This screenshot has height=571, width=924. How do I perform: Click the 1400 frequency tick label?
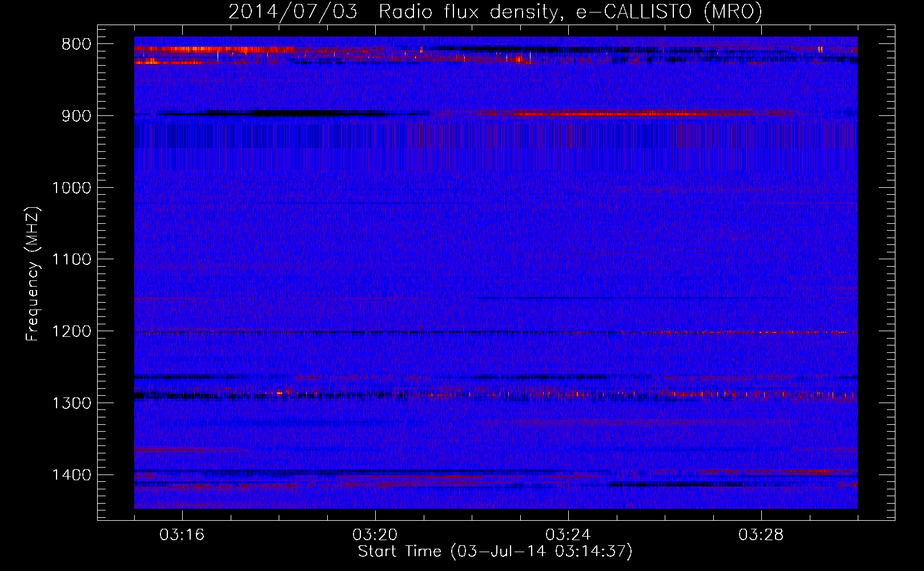pyautogui.click(x=71, y=475)
